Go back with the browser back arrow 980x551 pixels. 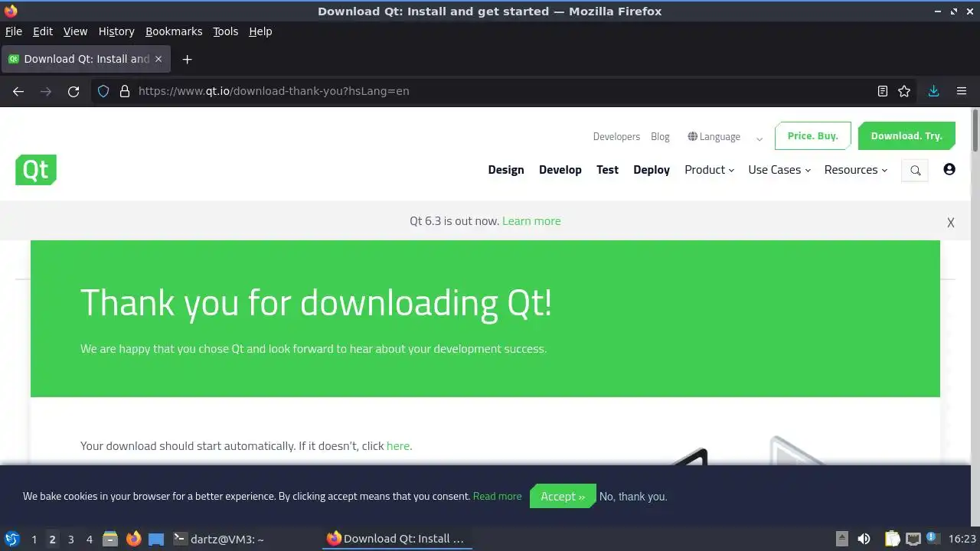coord(18,91)
